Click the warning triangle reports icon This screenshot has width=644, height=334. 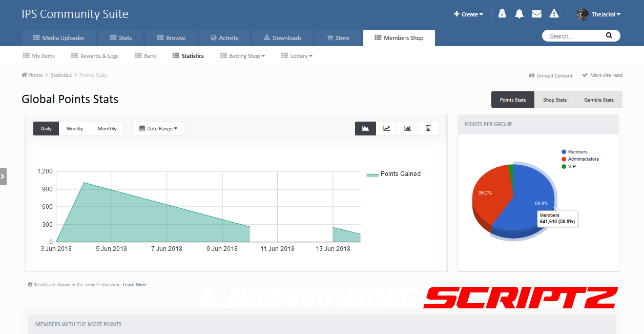click(x=554, y=14)
